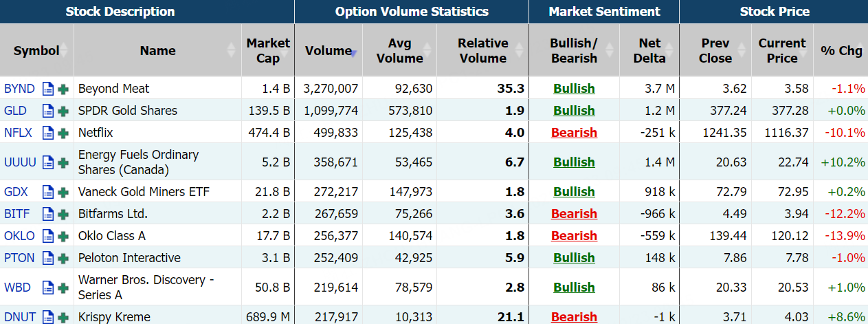This screenshot has height=324, width=868.
Task: Click the Bearish link for Krispy Kreme
Action: (x=574, y=317)
